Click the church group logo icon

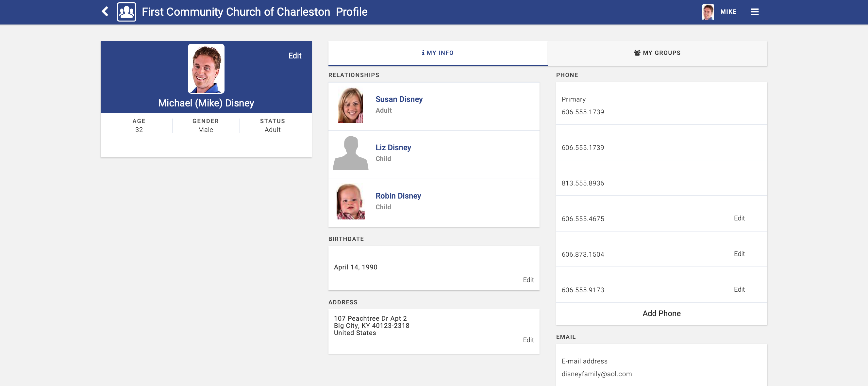point(126,12)
